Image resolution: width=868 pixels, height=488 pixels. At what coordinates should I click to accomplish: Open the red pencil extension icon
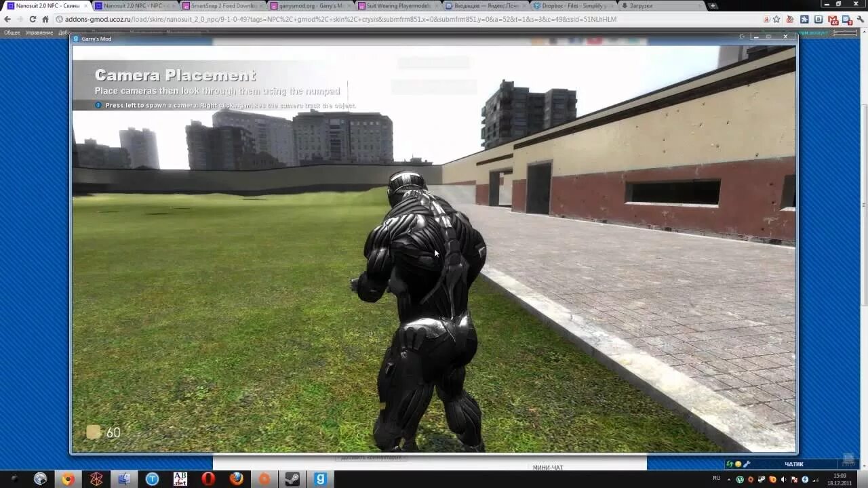(x=791, y=19)
